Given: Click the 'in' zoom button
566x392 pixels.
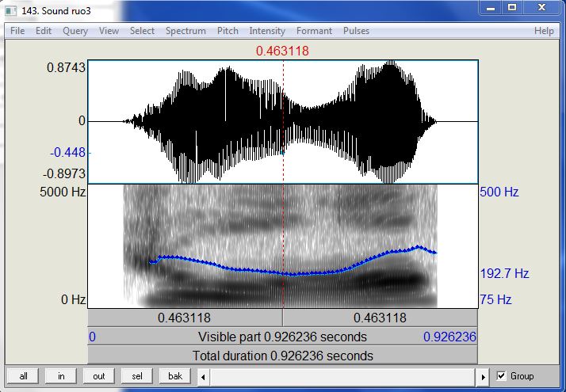Looking at the screenshot, I should pyautogui.click(x=61, y=376).
